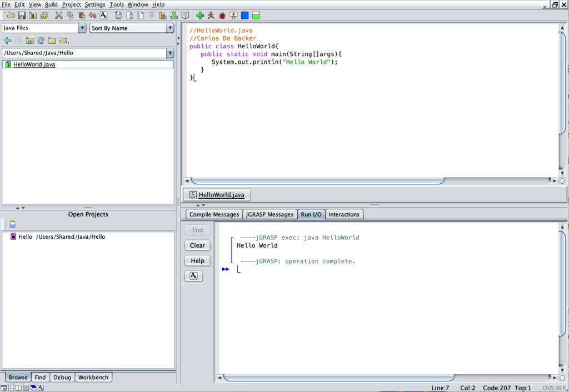Toggle OVS overstrike mode in status bar
The height and width of the screenshot is (392, 569).
tap(548, 388)
